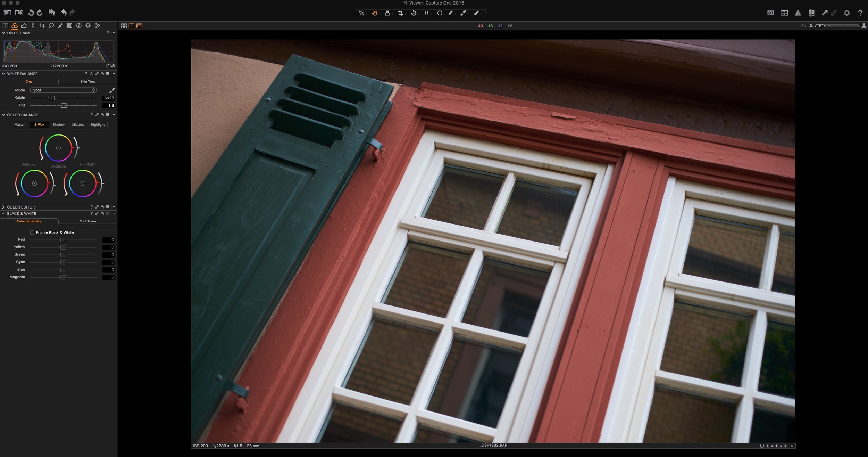Click the Midtone color wheel center
868x457 pixels.
(58, 148)
